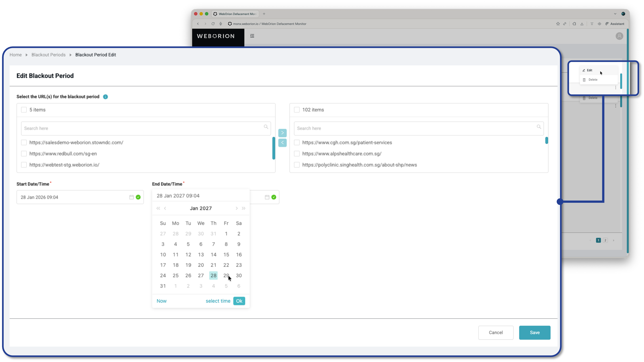
Task: Go to next month in calendar
Action: coord(237,208)
